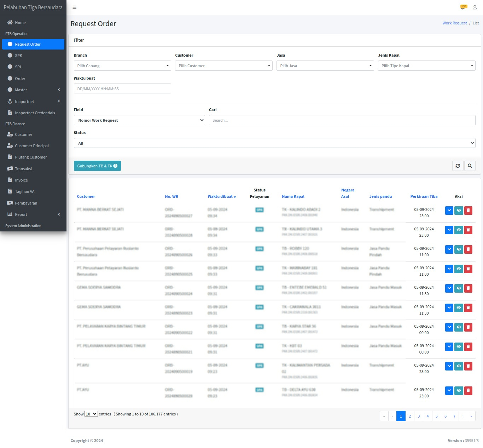Click the search magnifier icon button
The height and width of the screenshot is (448, 483).
coord(470,166)
